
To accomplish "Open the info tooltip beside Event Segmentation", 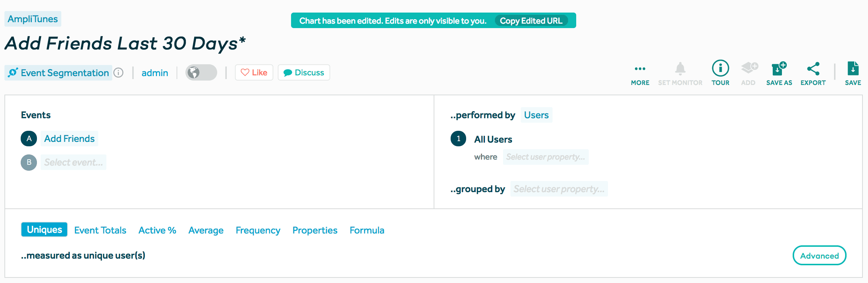I will point(119,72).
